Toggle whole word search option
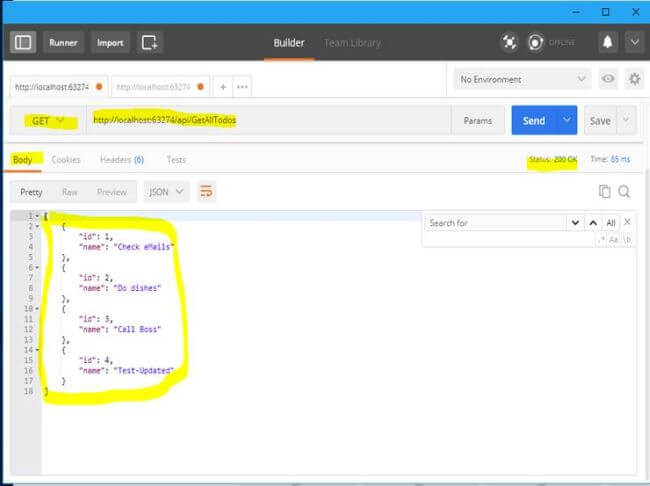Image resolution: width=650 pixels, height=486 pixels. (x=627, y=240)
